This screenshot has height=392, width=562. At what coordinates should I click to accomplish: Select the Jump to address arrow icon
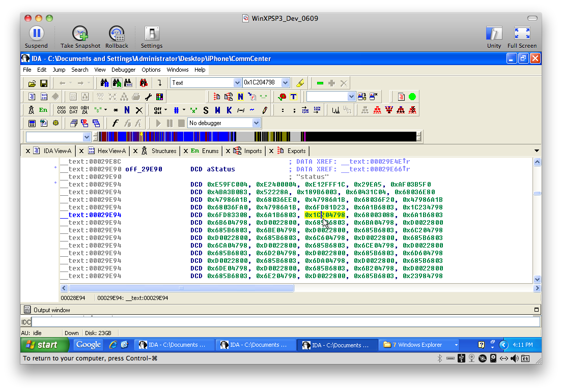(160, 82)
